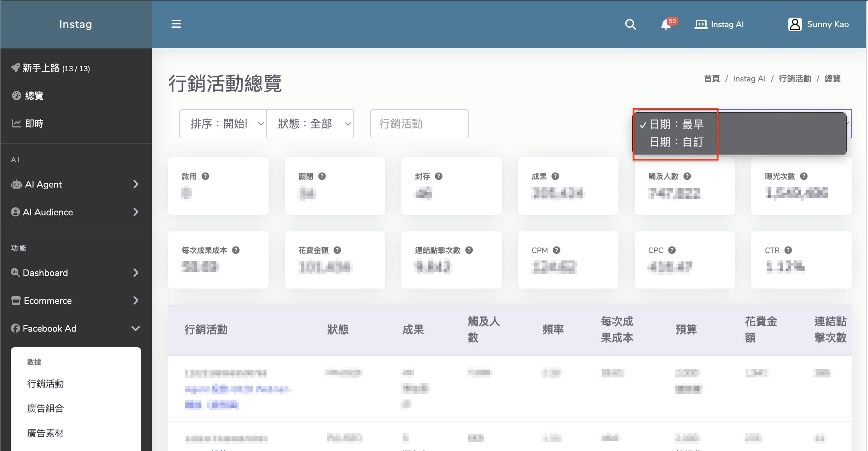Click the 行銷活動 search input field
Viewport: 868px width, 451px height.
tap(419, 124)
